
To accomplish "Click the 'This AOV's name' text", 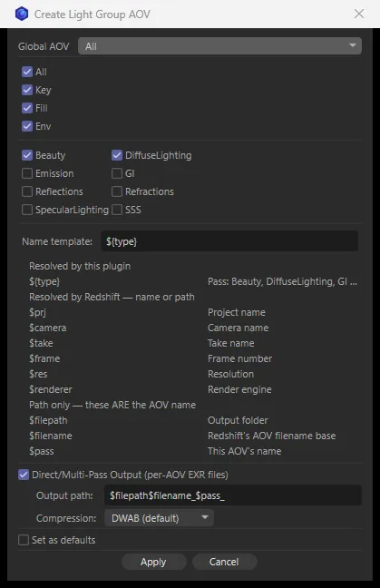I will tap(244, 451).
